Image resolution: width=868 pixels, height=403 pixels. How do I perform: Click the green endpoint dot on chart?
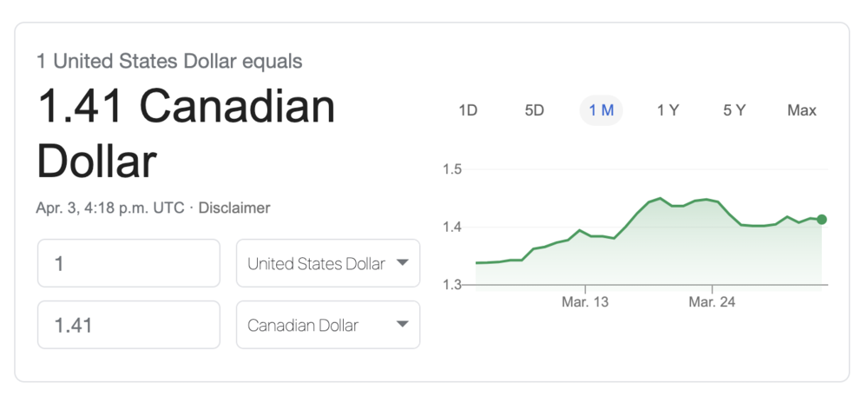(822, 220)
